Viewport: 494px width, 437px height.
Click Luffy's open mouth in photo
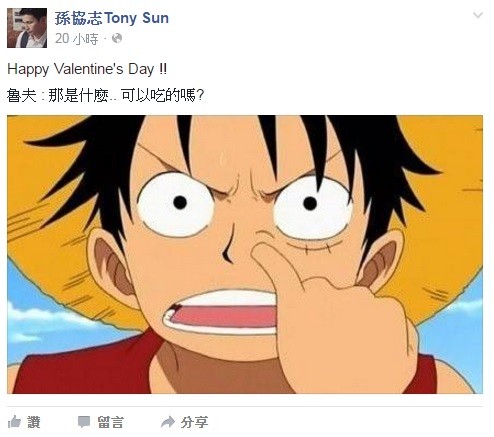(222, 313)
